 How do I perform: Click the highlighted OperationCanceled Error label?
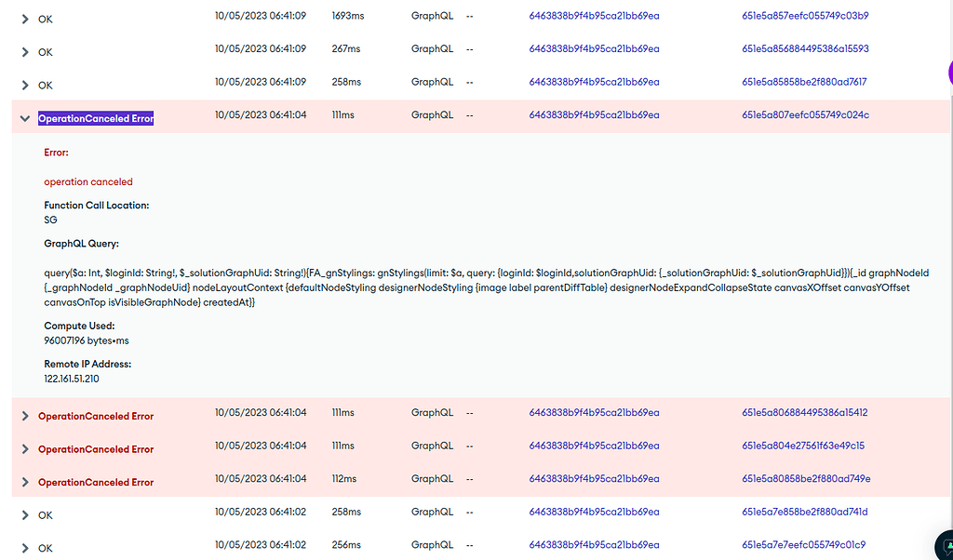[96, 119]
